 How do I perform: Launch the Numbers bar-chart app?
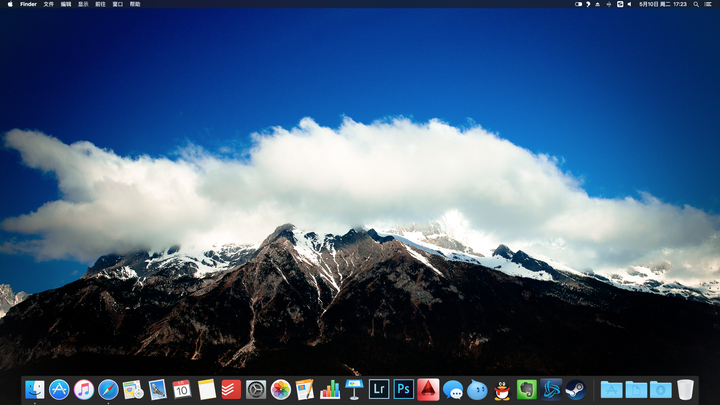pos(330,390)
